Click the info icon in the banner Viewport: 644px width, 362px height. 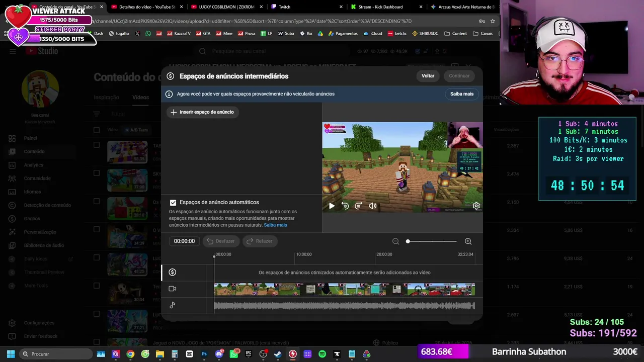[169, 94]
